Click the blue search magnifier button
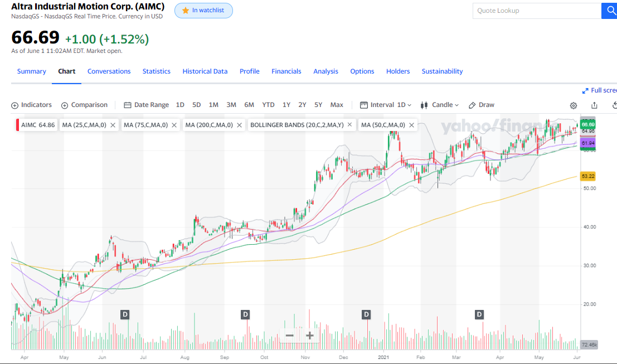 609,11
